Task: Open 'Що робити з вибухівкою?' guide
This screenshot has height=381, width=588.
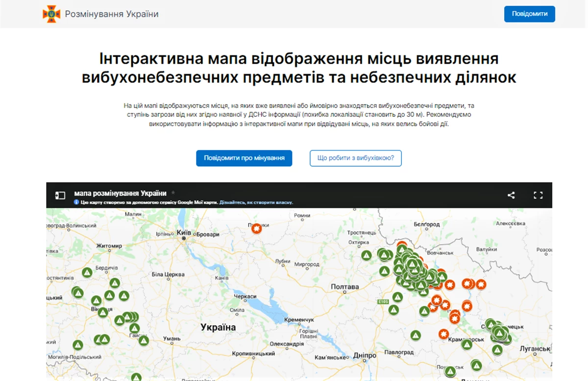Action: click(x=355, y=158)
